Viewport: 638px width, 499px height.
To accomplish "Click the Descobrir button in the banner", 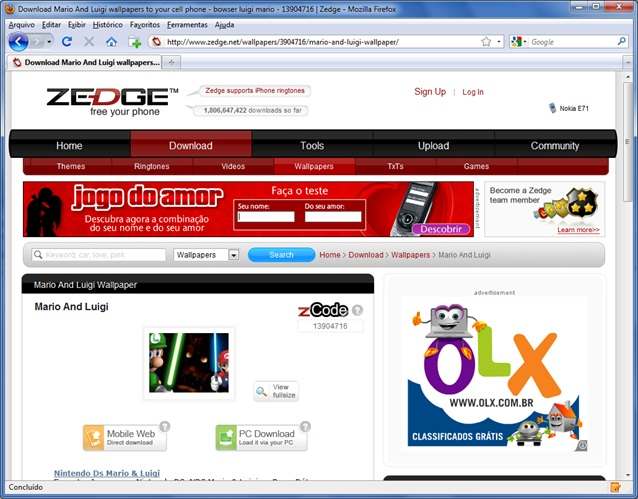I will 441,229.
